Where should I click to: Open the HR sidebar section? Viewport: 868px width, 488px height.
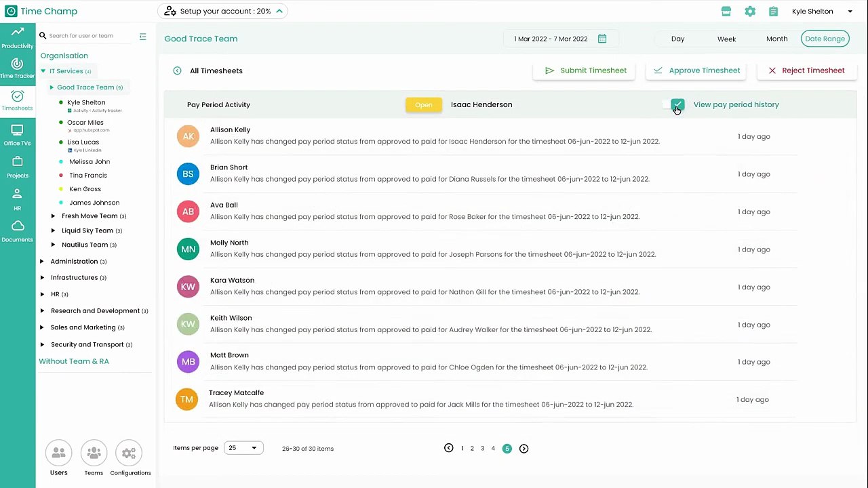click(18, 199)
